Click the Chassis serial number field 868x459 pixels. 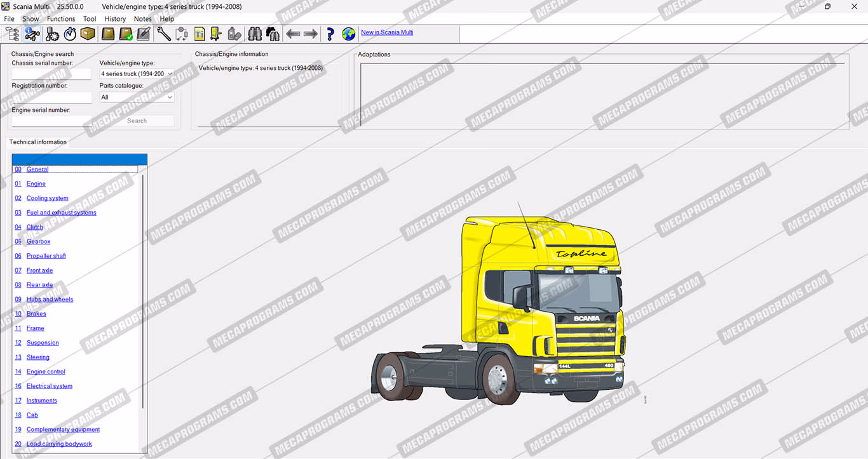[x=51, y=74]
